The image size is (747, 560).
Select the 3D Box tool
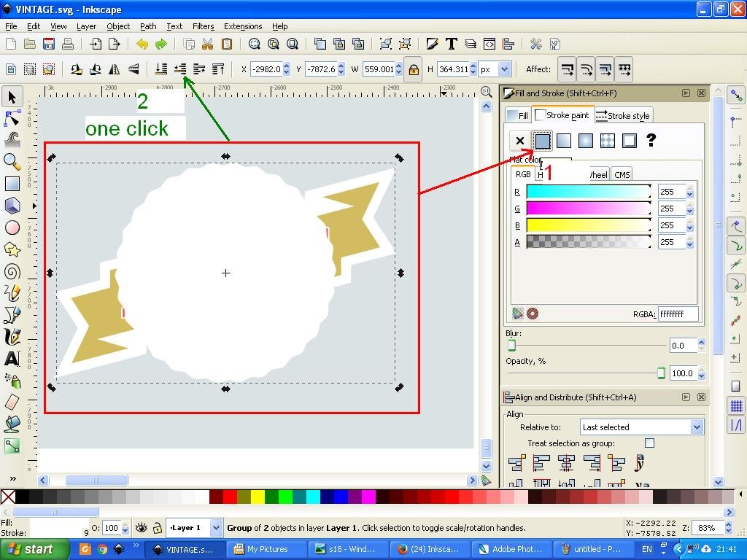(12, 205)
